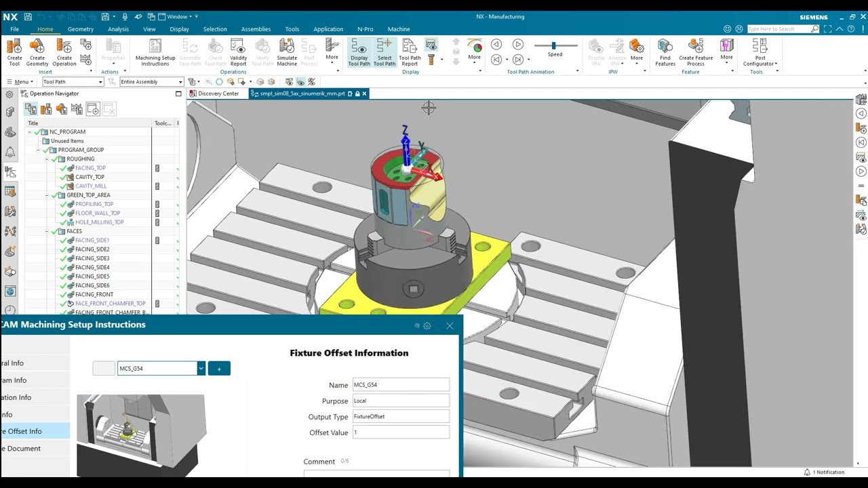Collapse the FACES group
Screen dimensions: 868x488
coord(47,231)
